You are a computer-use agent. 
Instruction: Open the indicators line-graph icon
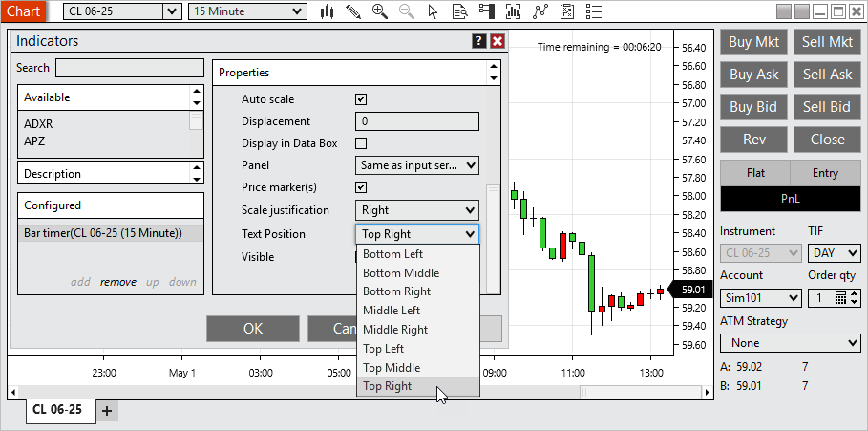coord(540,11)
